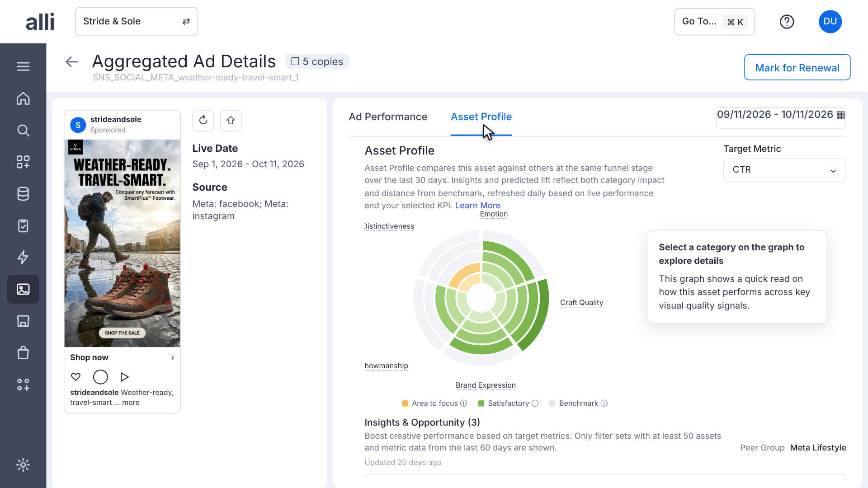Open the calendar icon in the date range
This screenshot has height=488, width=868.
coord(840,115)
